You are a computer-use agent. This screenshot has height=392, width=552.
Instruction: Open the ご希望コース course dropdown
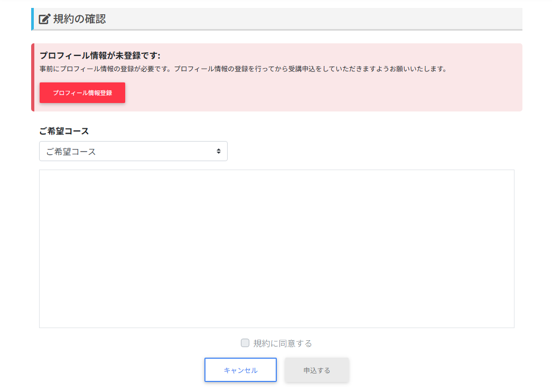click(x=133, y=151)
